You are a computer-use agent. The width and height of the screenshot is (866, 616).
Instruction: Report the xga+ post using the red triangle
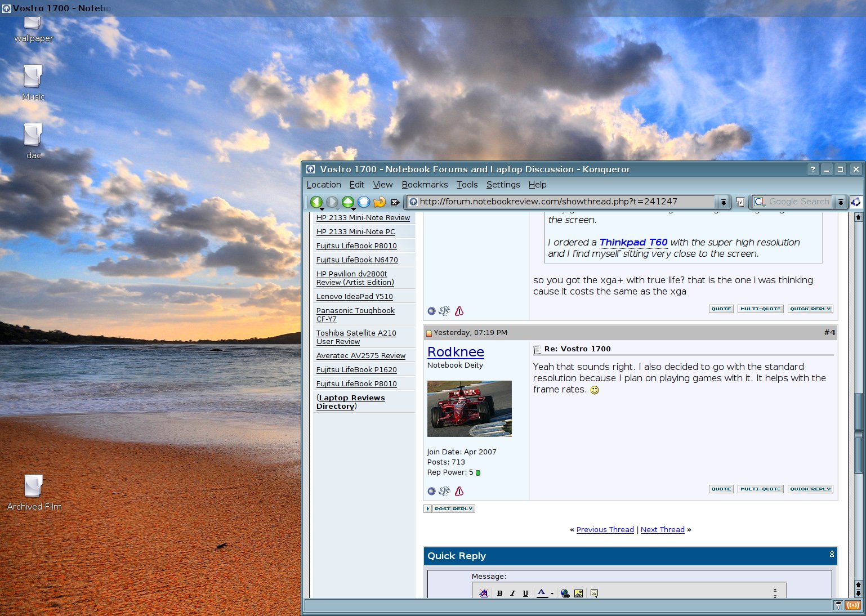click(459, 311)
